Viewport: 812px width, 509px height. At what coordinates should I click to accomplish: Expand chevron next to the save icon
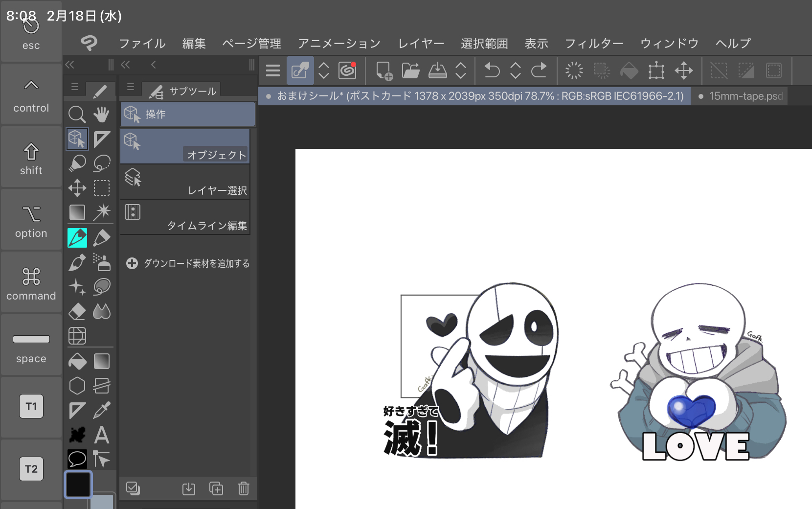pyautogui.click(x=461, y=71)
